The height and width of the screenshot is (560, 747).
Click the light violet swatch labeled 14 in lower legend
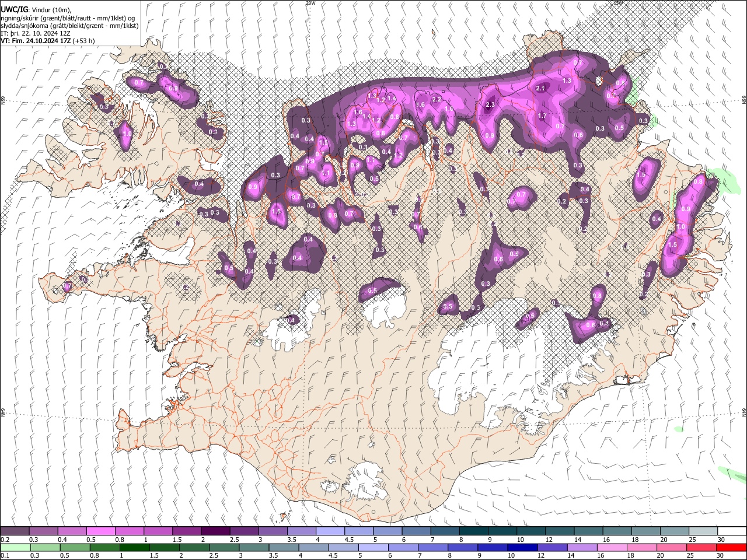(582, 547)
